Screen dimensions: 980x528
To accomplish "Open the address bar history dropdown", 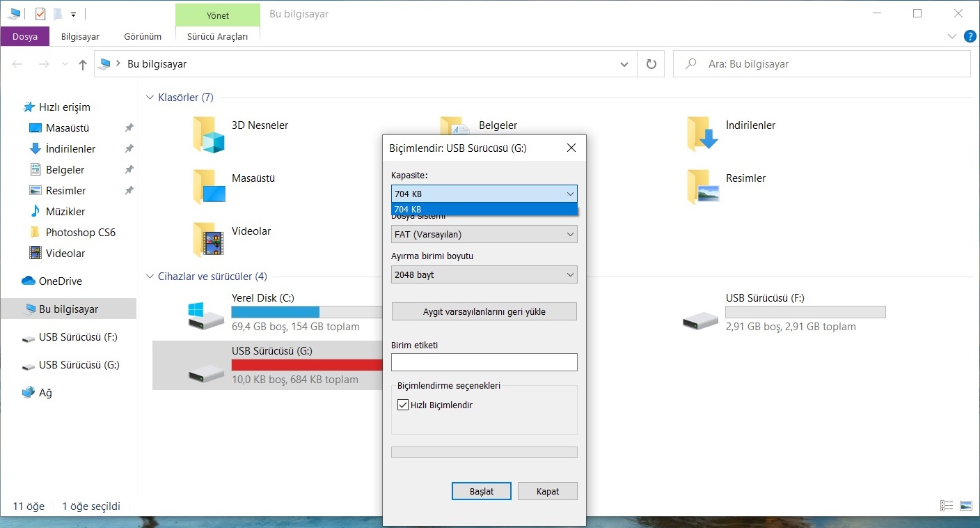I will [x=624, y=64].
